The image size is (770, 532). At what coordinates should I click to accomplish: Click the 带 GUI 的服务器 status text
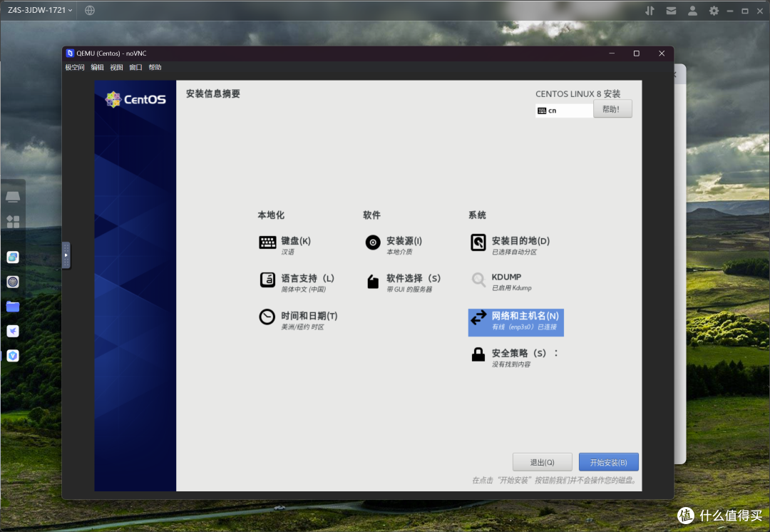click(409, 290)
